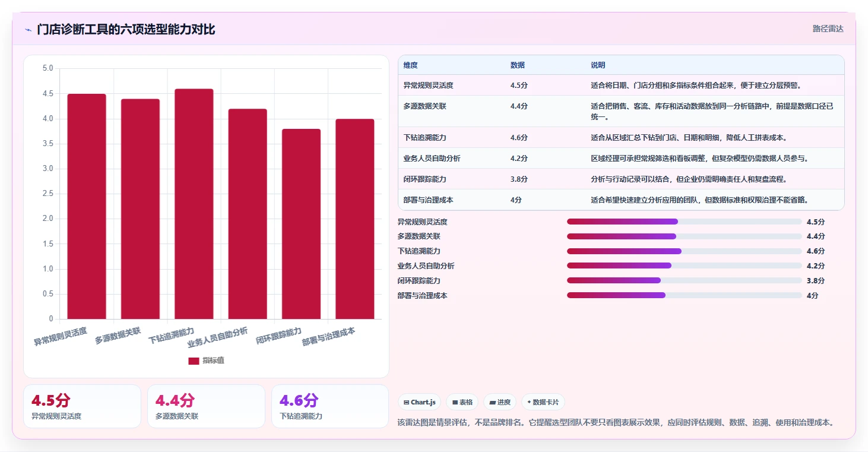Click the 4.5分 value in the table

pos(519,85)
